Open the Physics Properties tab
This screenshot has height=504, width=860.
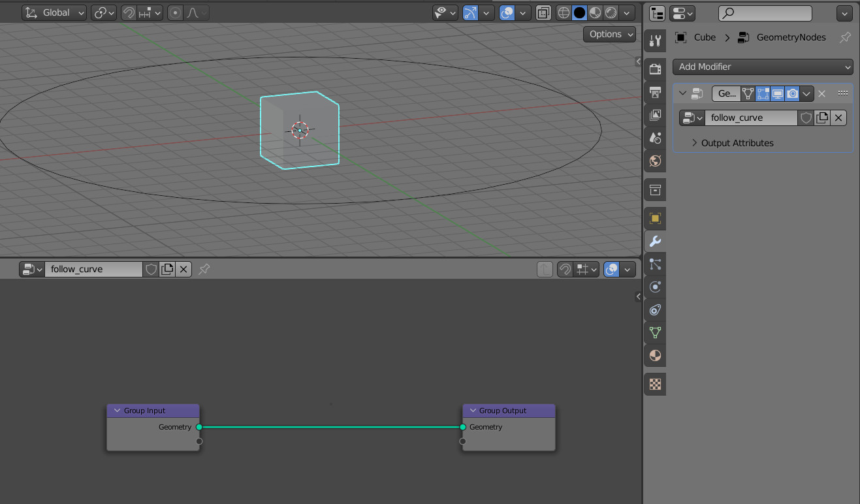tap(655, 287)
